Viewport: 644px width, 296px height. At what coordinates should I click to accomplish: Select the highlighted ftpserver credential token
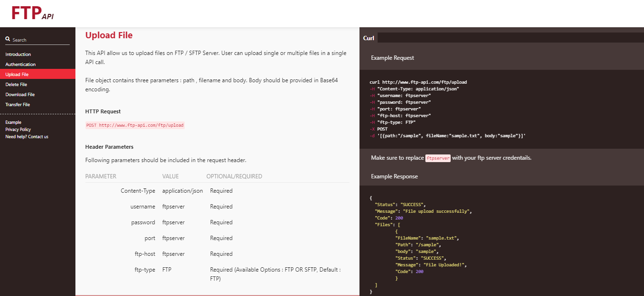(x=438, y=158)
